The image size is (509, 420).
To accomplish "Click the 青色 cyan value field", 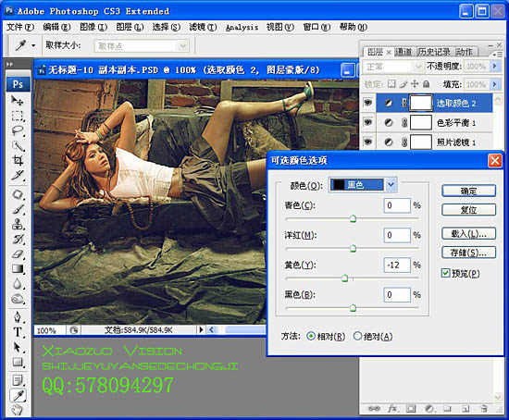I will [x=397, y=205].
